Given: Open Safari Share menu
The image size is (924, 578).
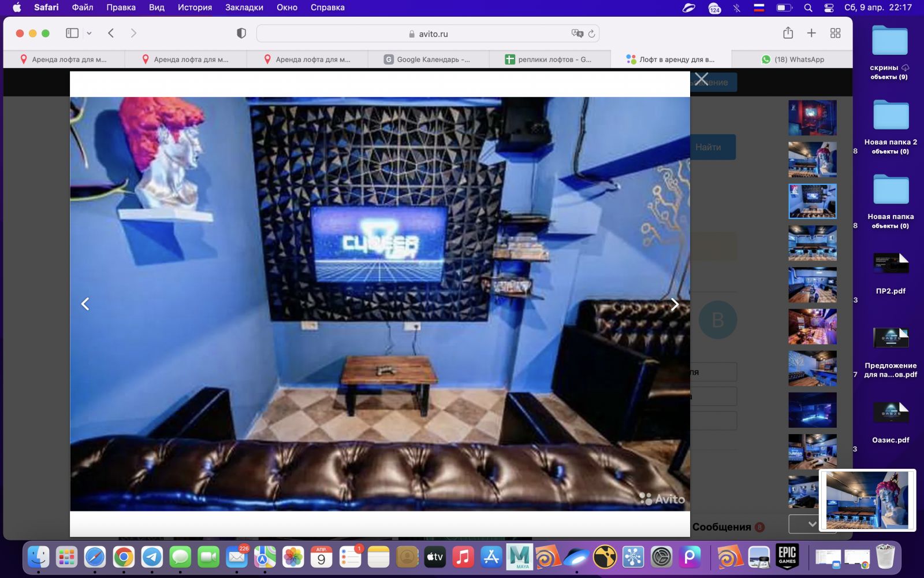Looking at the screenshot, I should coord(788,34).
